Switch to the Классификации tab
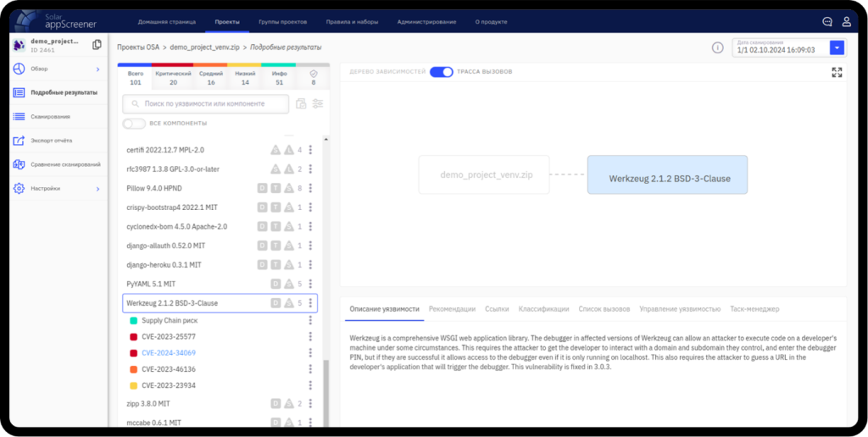Viewport: 868px width, 437px height. 543,309
